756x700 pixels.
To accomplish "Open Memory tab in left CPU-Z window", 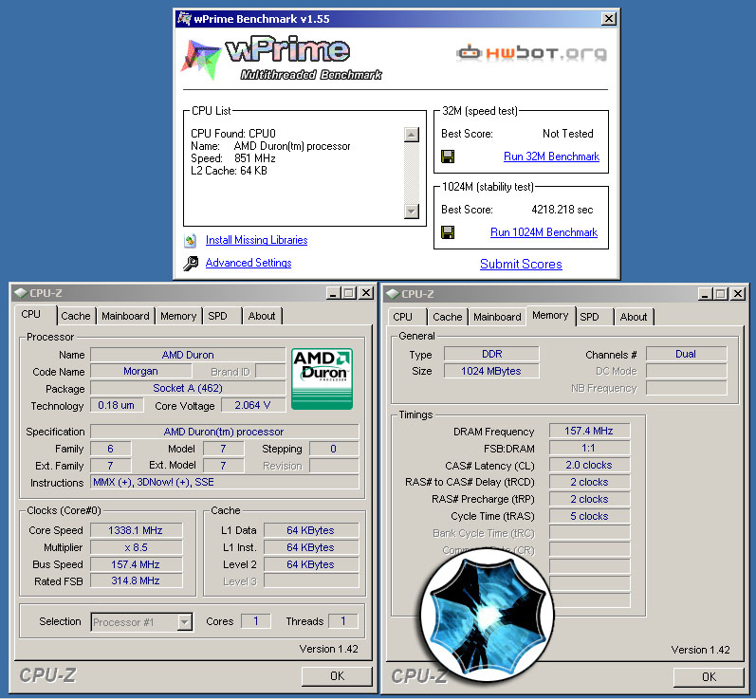I will (178, 316).
